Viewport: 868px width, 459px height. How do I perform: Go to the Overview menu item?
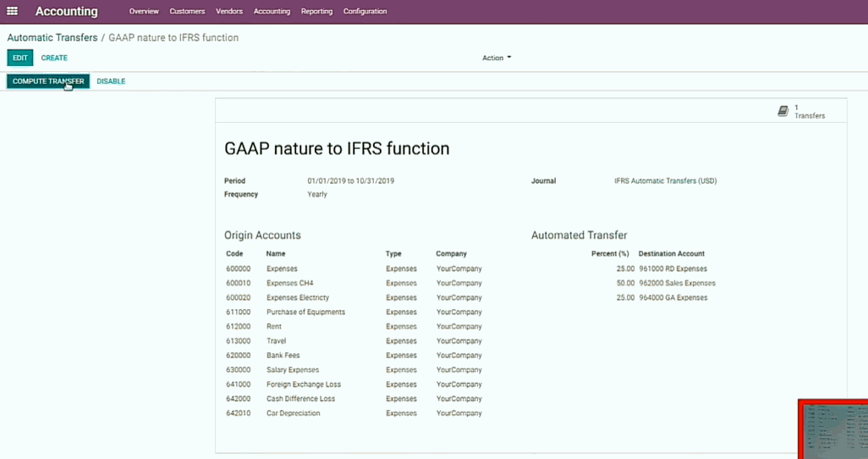tap(144, 12)
